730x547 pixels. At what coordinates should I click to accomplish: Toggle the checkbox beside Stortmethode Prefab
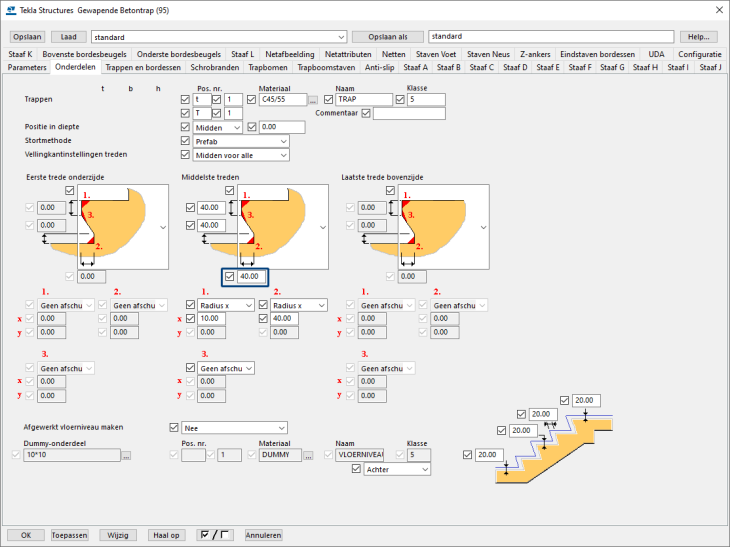pos(185,141)
